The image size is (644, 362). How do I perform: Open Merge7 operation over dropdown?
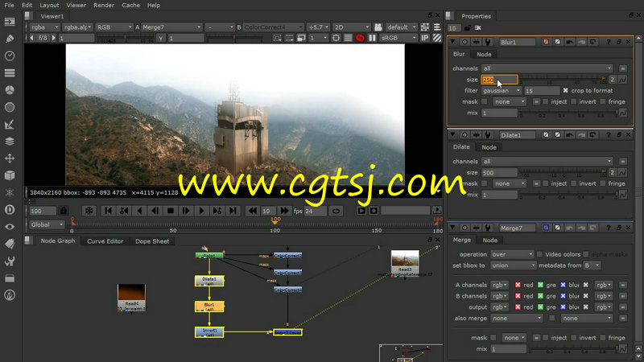click(512, 254)
